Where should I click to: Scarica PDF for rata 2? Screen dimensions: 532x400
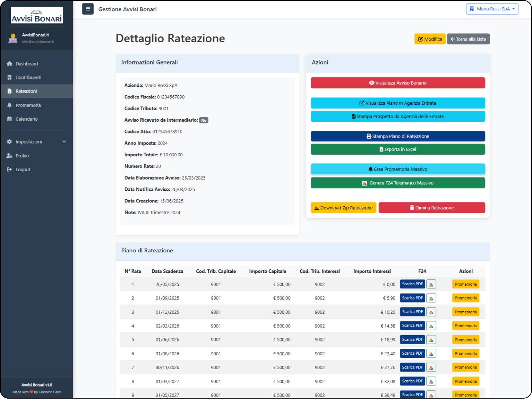(x=412, y=298)
